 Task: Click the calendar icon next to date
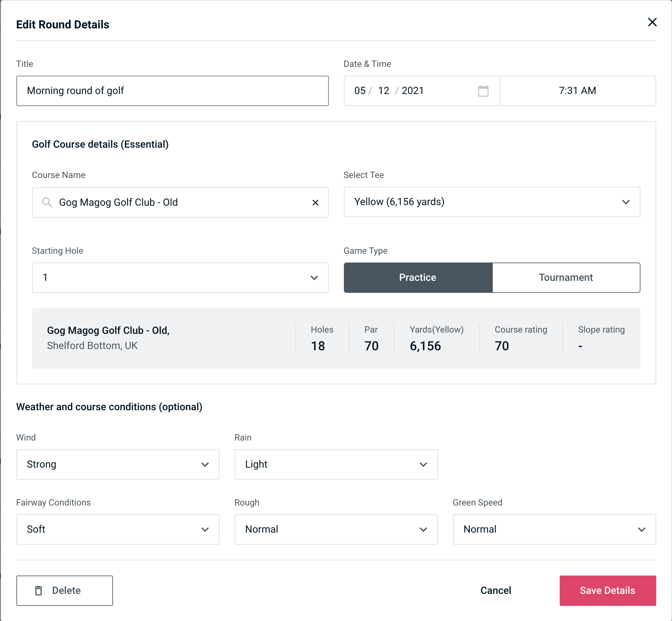pyautogui.click(x=482, y=91)
